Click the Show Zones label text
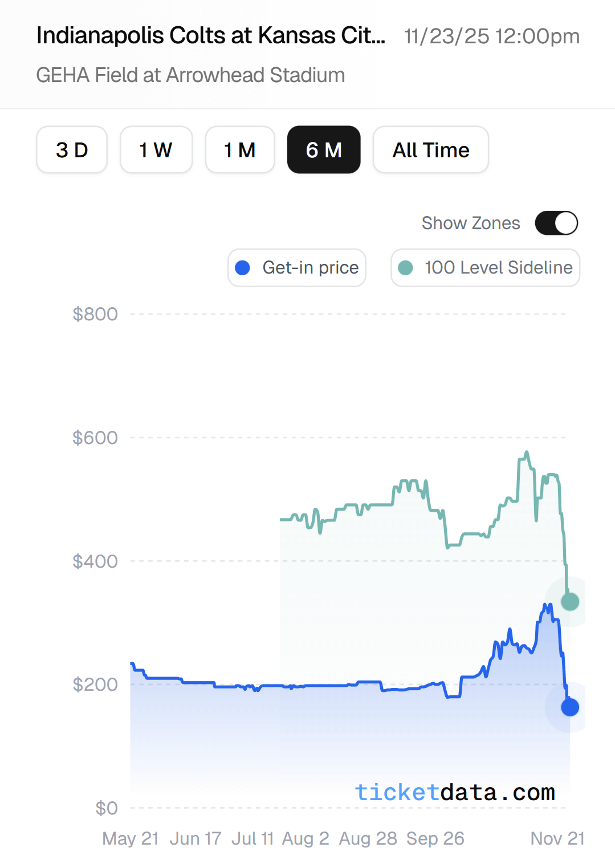The height and width of the screenshot is (868, 615). coord(471,223)
